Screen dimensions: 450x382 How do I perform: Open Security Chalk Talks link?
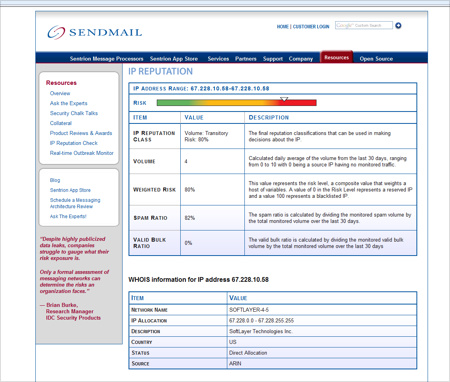74,113
